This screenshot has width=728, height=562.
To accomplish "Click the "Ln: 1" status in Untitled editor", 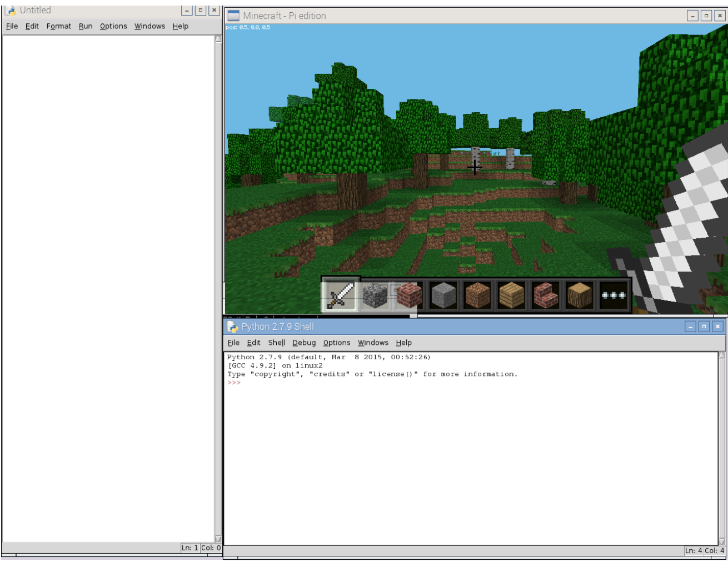I will click(190, 548).
